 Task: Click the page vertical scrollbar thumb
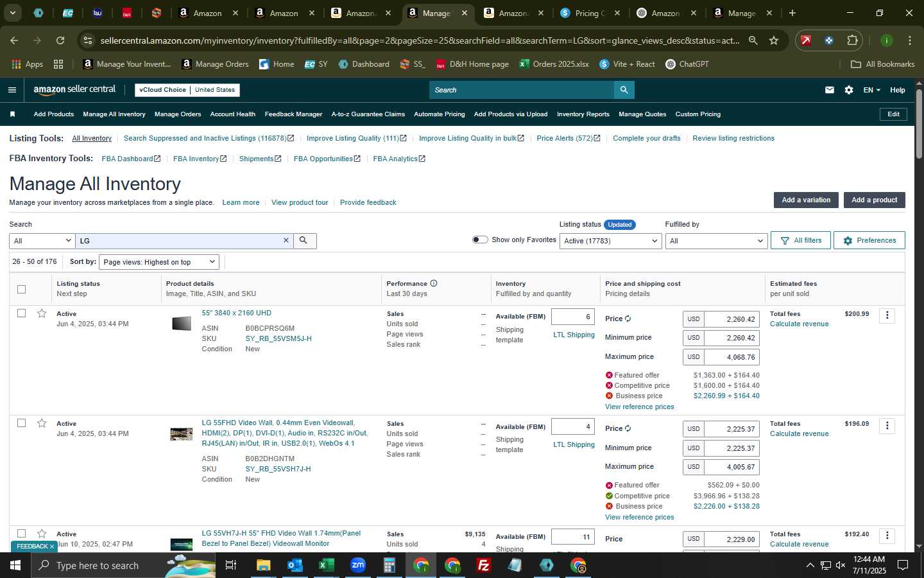pos(919,123)
